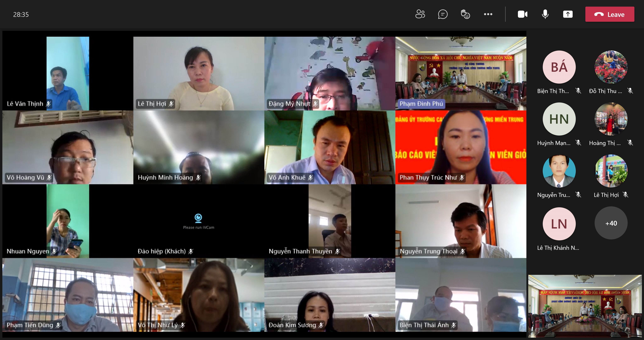
Task: Click the share content tray icon
Action: [568, 14]
